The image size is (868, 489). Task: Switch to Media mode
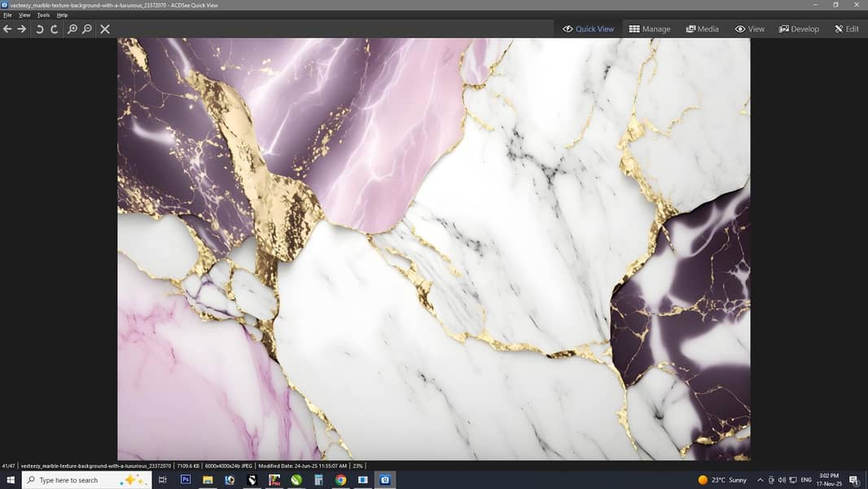click(702, 29)
